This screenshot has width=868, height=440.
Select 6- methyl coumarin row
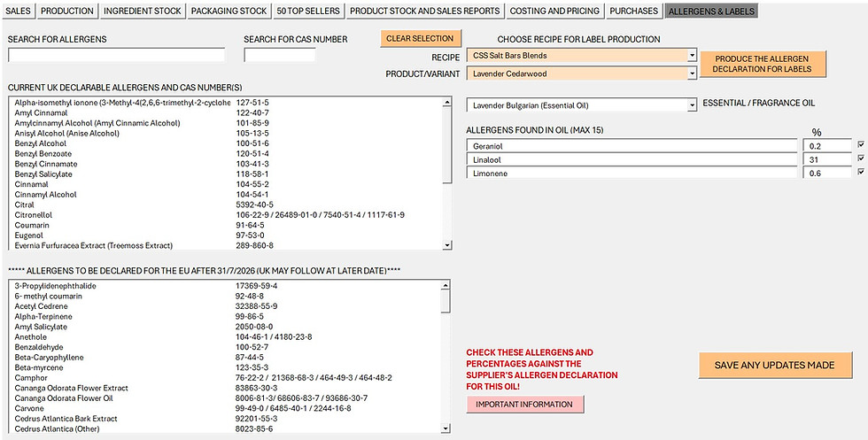pyautogui.click(x=225, y=296)
